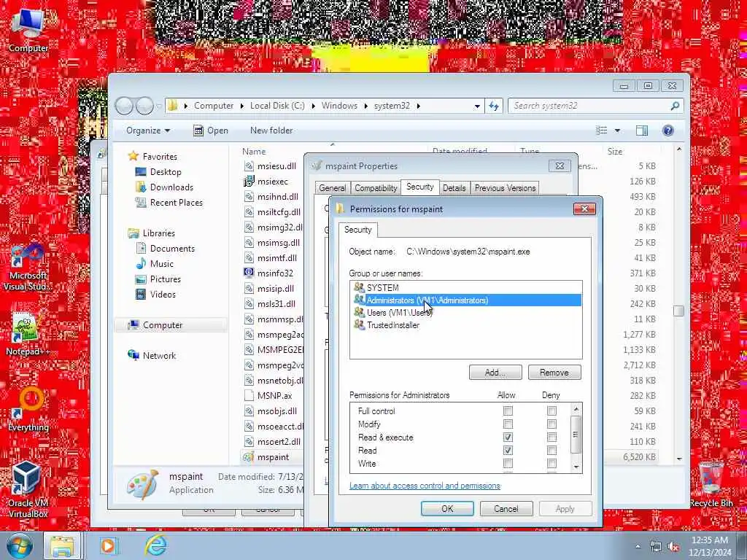The width and height of the screenshot is (747, 560).
Task: Open recent pages dropdown beside Forward button
Action: (x=158, y=106)
